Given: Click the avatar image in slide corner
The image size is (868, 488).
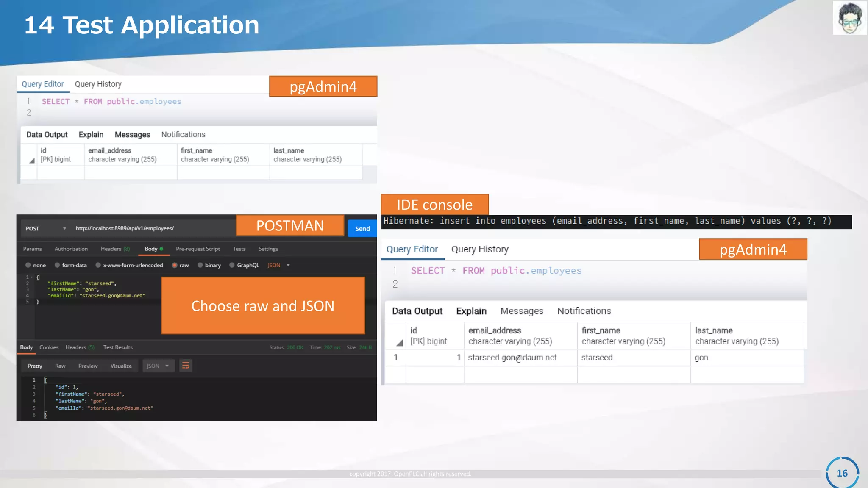Looking at the screenshot, I should pyautogui.click(x=849, y=18).
